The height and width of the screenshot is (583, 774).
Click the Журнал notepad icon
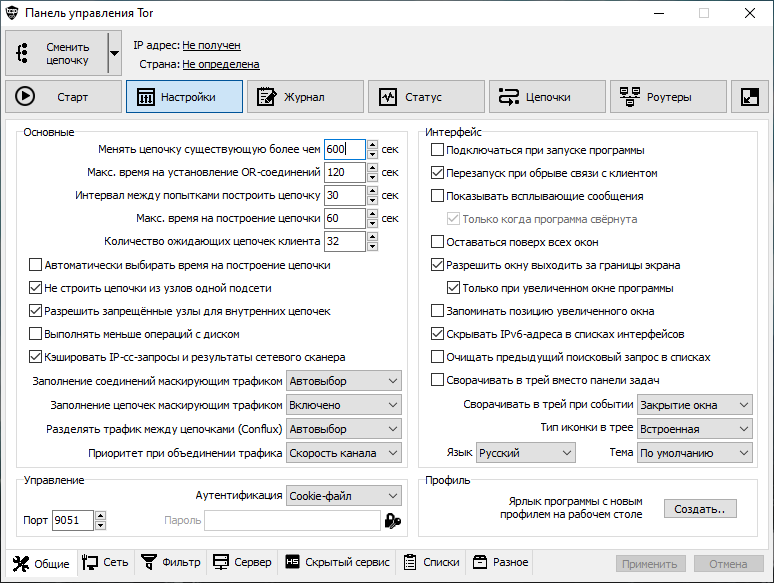coord(267,97)
